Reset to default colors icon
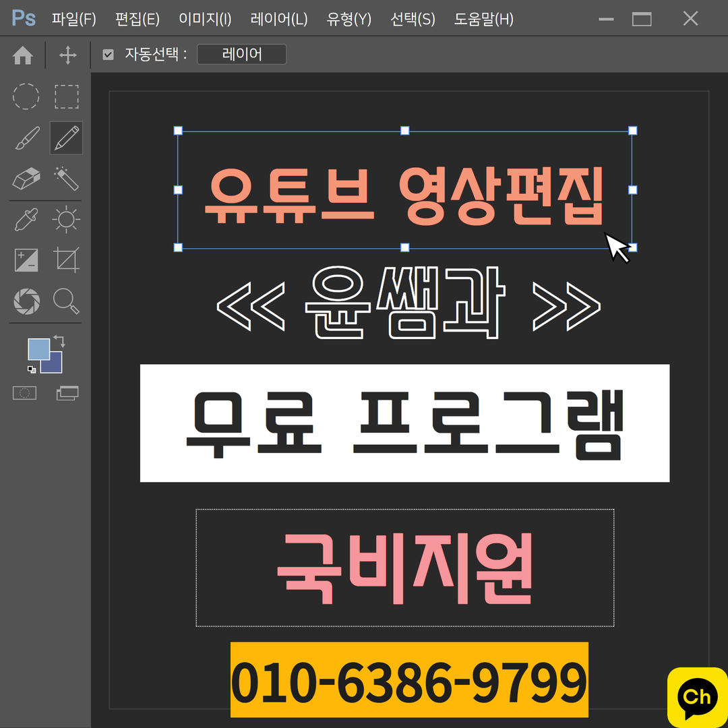728x728 pixels. point(32,369)
